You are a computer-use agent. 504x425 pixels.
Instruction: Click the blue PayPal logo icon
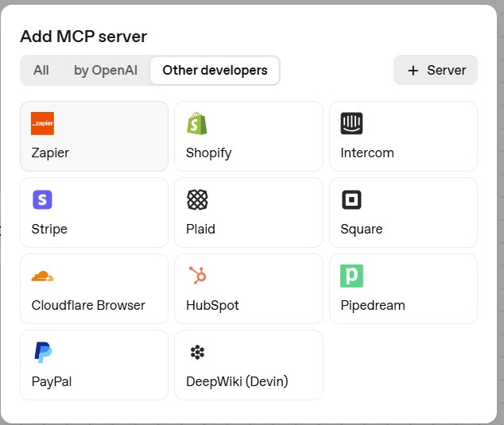(43, 353)
